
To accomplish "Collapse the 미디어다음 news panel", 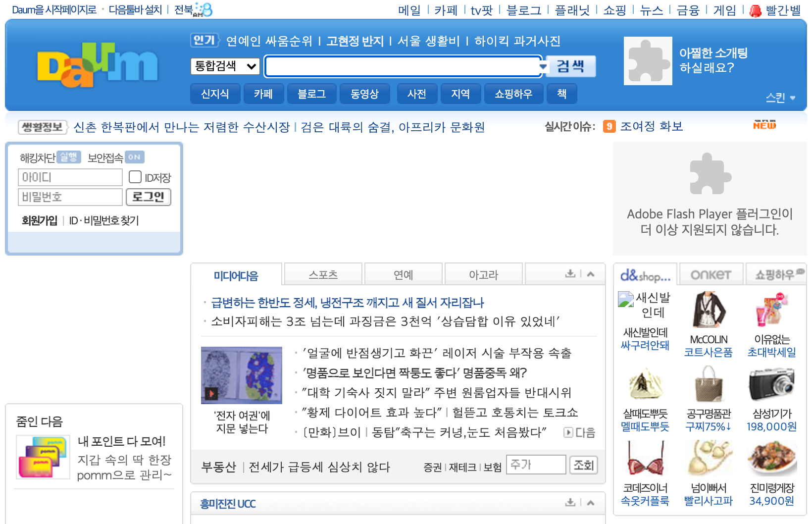I will pos(591,274).
